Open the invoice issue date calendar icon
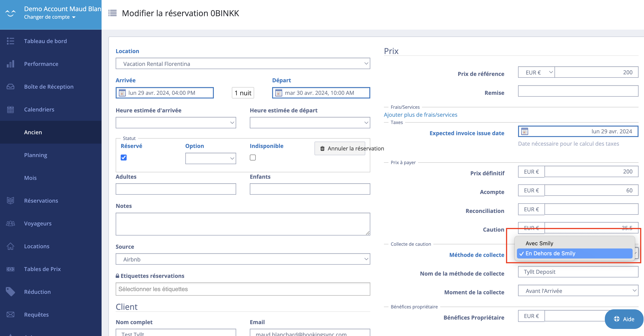644x336 pixels. [525, 131]
